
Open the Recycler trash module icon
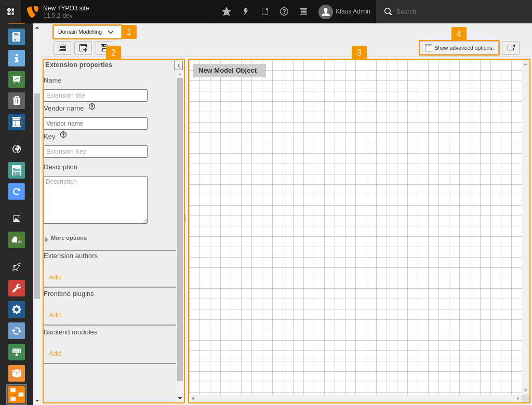pyautogui.click(x=16, y=101)
